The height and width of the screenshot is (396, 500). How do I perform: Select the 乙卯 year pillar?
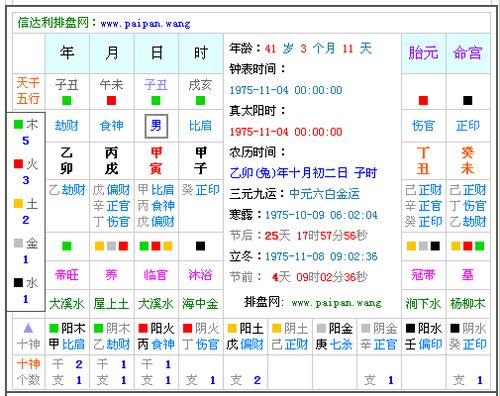[x=67, y=161]
